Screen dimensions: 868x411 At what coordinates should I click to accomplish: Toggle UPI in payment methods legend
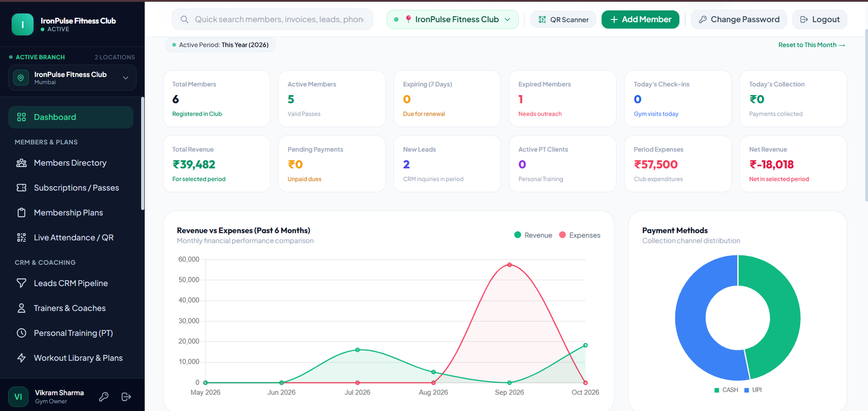click(753, 390)
